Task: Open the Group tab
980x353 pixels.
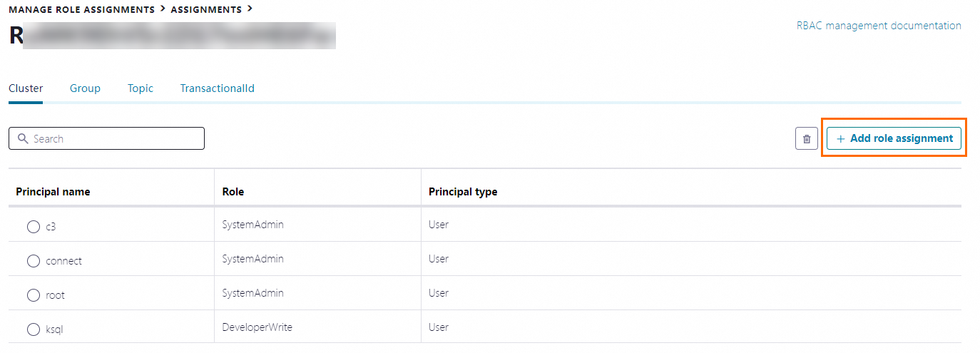Action: 85,88
